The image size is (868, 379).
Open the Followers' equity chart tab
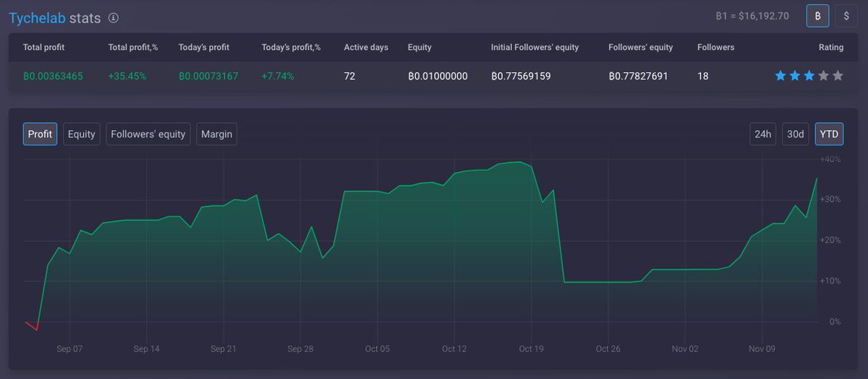pyautogui.click(x=148, y=134)
